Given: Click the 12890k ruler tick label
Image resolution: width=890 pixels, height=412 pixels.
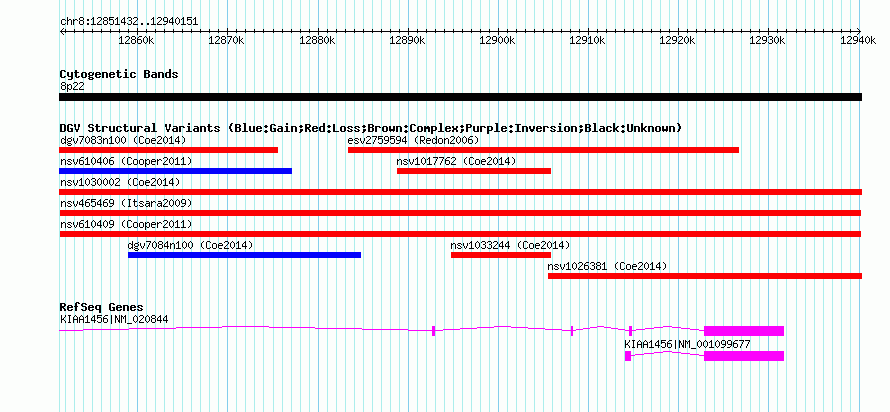Looking at the screenshot, I should coord(407,41).
